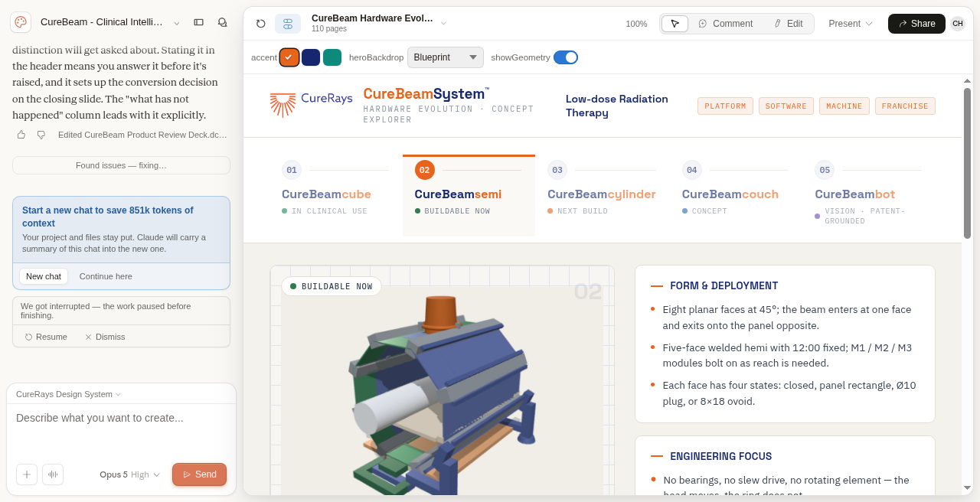Click the scrollbar up arrow
The image size is (980, 502).
tap(967, 80)
